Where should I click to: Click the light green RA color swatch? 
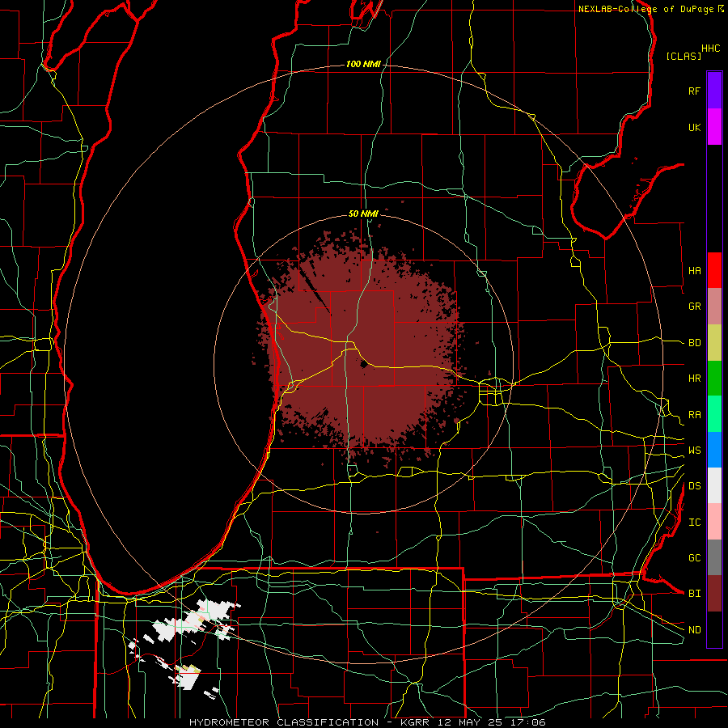(x=714, y=414)
